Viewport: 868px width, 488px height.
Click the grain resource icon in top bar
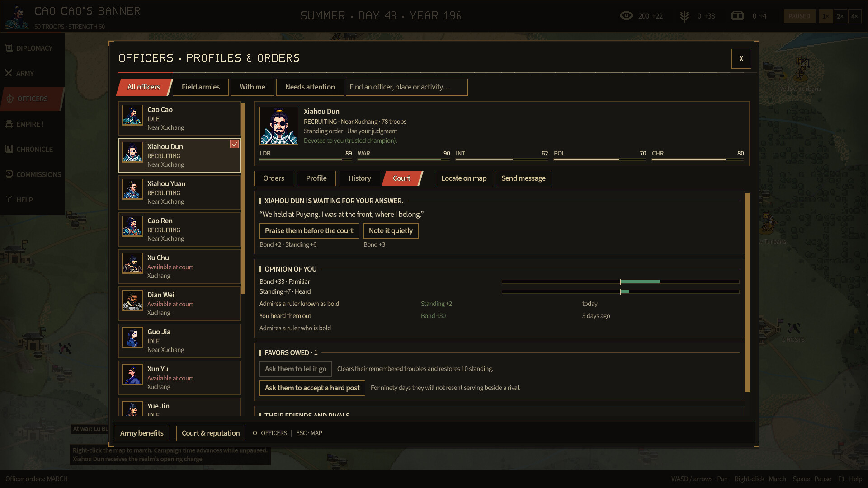[x=684, y=16]
